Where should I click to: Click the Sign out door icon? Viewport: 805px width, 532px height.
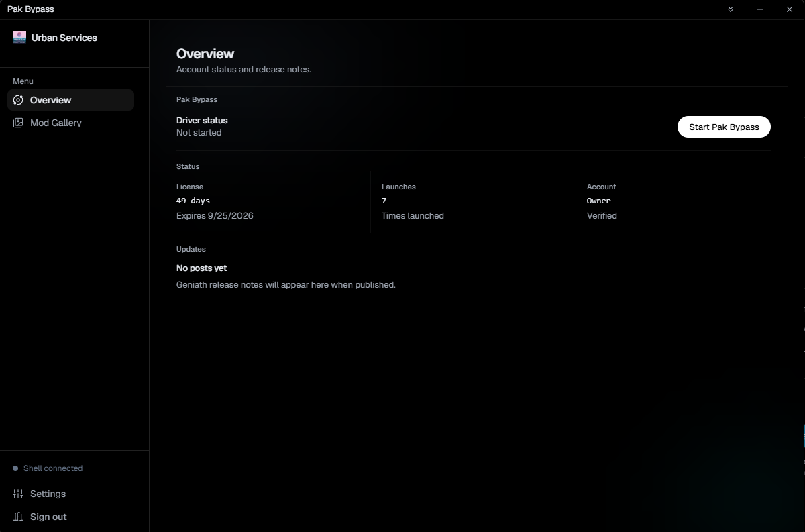pyautogui.click(x=18, y=517)
